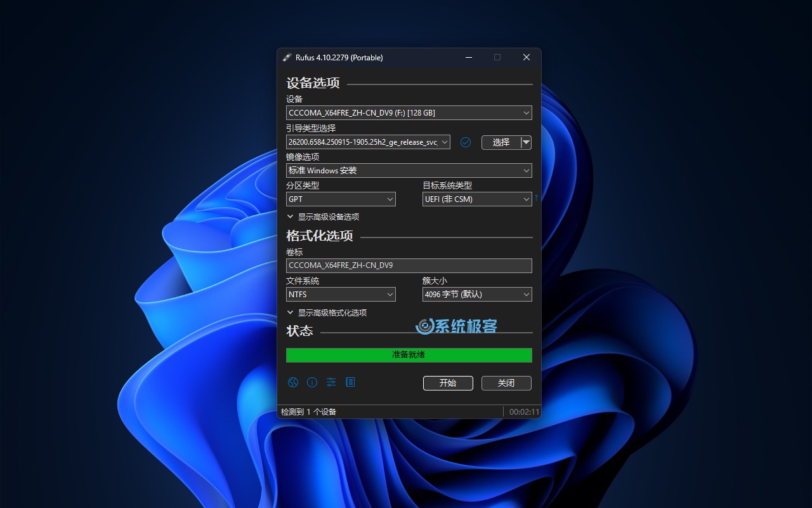Image resolution: width=812 pixels, height=508 pixels.
Task: Click the 选择 select image button
Action: click(501, 142)
